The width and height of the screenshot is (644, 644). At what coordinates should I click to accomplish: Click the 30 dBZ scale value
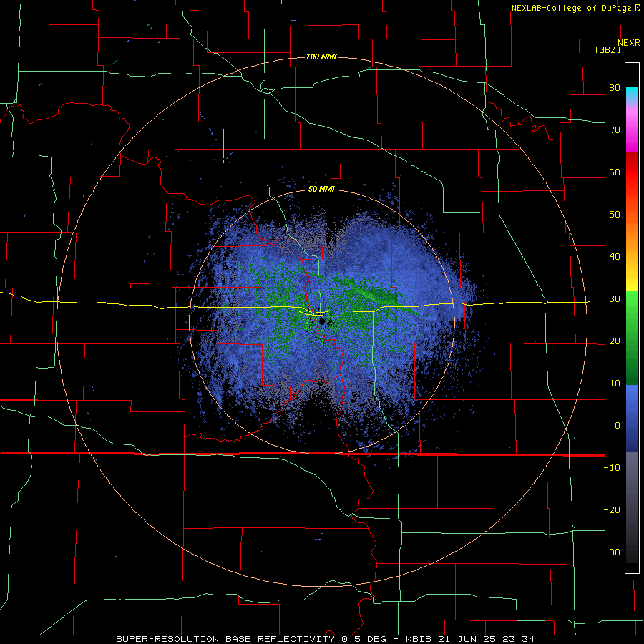click(x=615, y=299)
